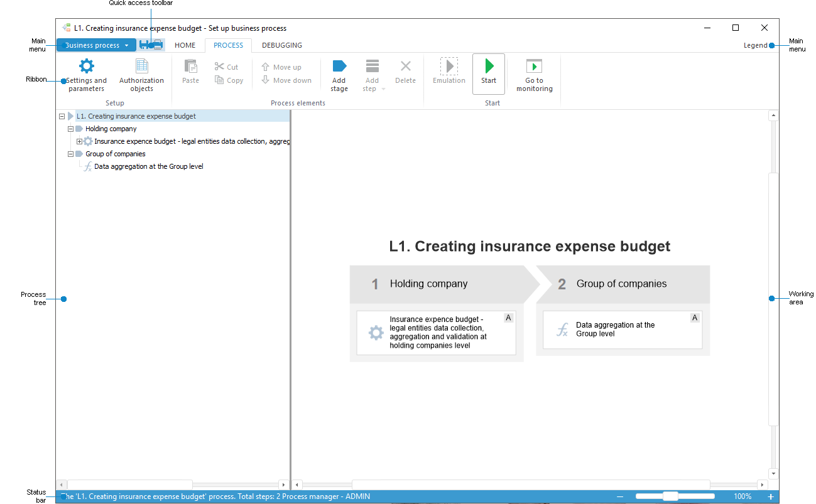
Task: Click the A badge on the Data aggregation card
Action: [x=695, y=318]
